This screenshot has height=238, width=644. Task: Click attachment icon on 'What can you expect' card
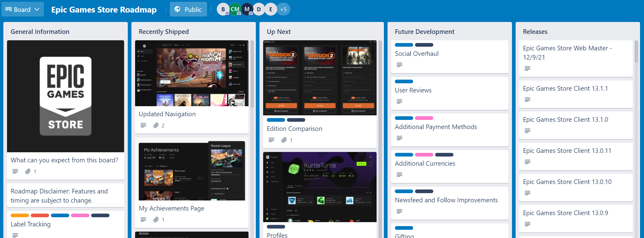(28, 171)
